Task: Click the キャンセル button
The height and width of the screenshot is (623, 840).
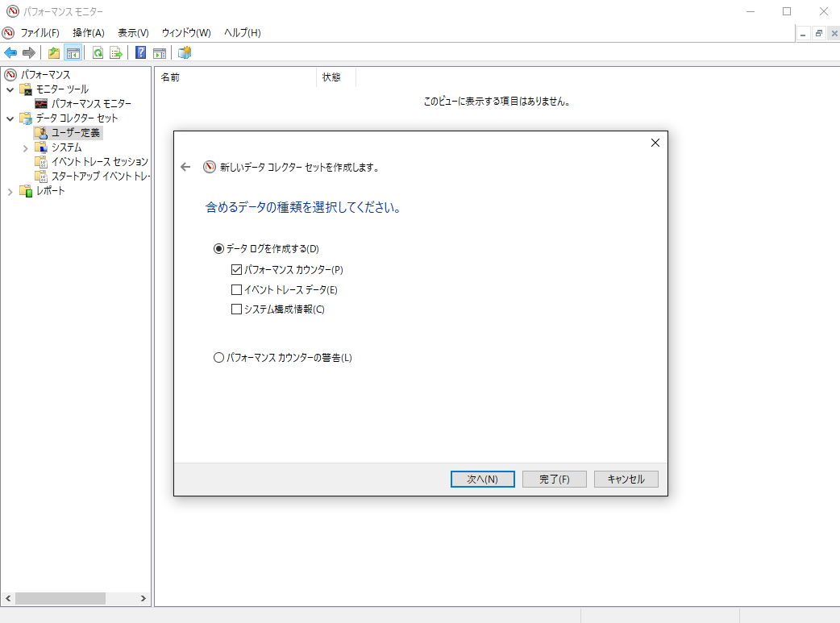Action: (626, 479)
